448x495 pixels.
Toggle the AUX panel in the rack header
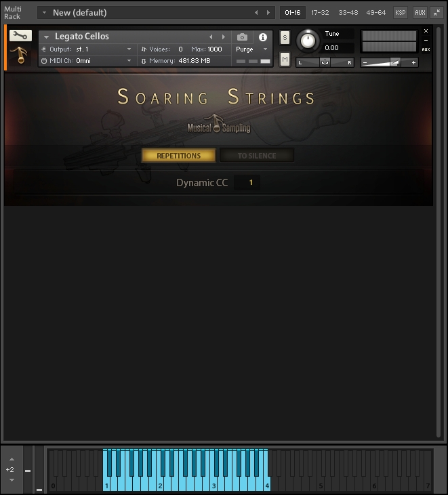(420, 13)
